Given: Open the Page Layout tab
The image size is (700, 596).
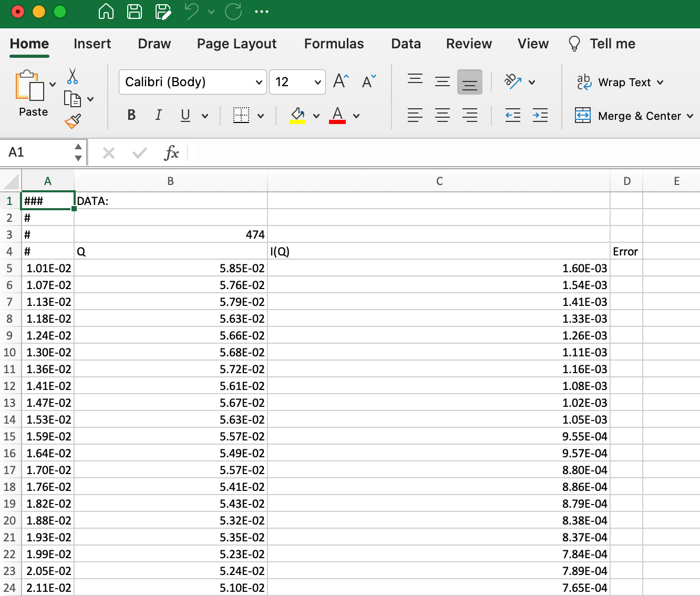Looking at the screenshot, I should [x=236, y=44].
